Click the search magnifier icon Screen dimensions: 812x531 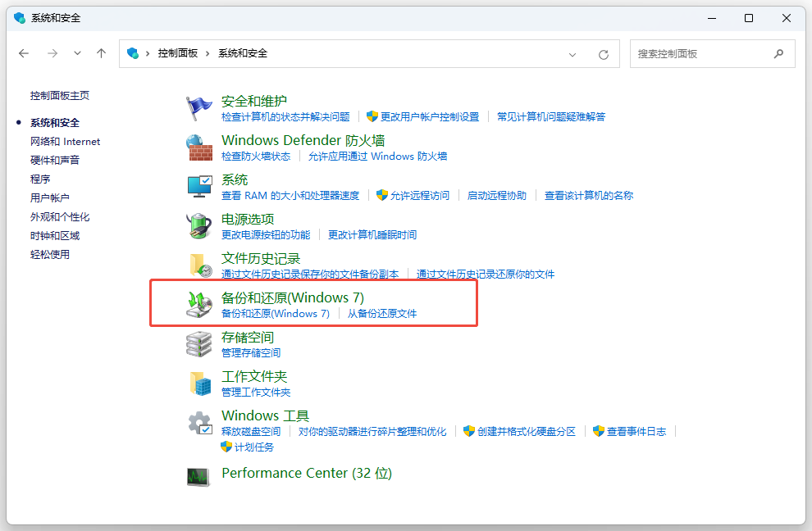778,53
